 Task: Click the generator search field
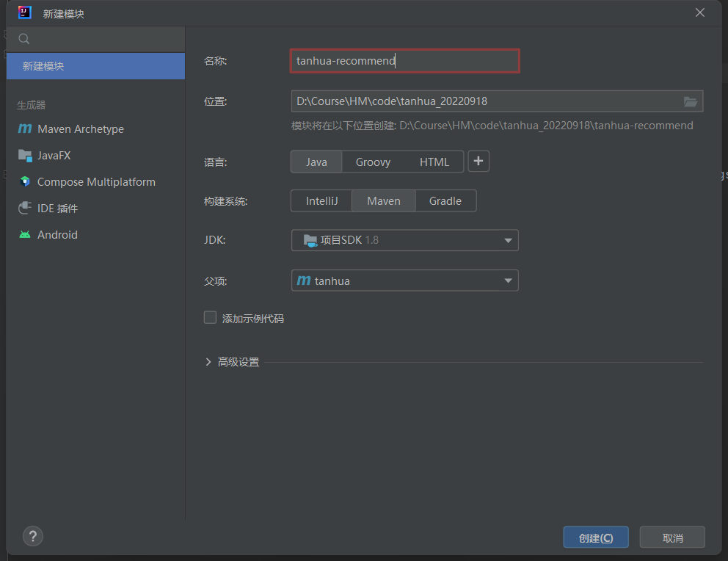(95, 39)
